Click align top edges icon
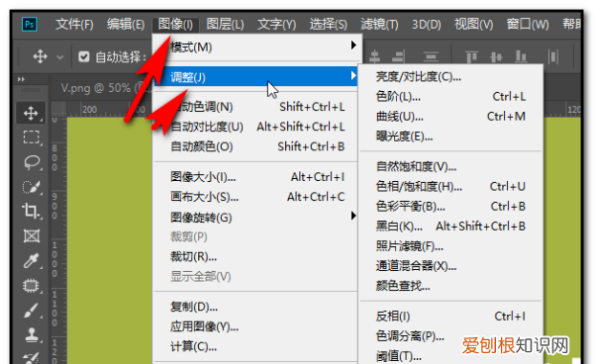 (471, 57)
